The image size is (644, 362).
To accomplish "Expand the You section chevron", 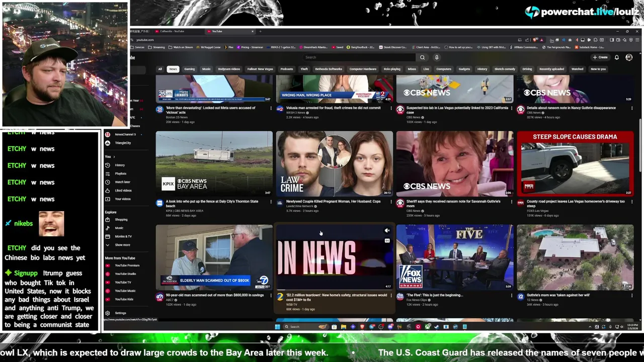I will [x=114, y=157].
